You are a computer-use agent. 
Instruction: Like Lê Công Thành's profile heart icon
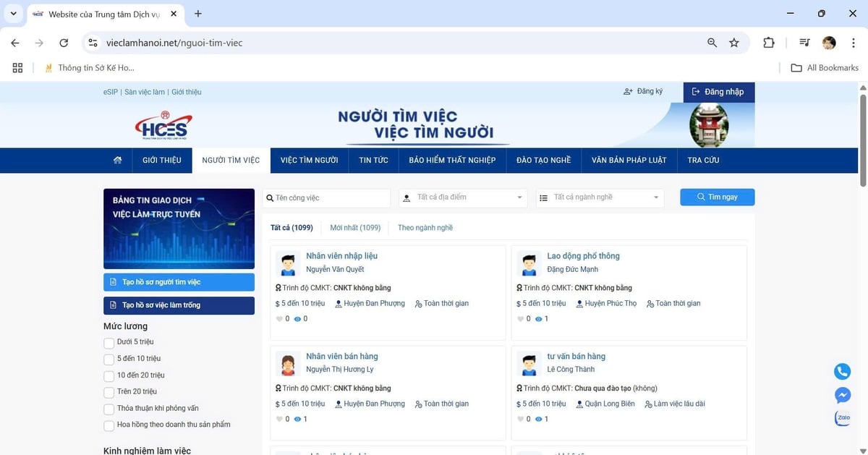(521, 420)
